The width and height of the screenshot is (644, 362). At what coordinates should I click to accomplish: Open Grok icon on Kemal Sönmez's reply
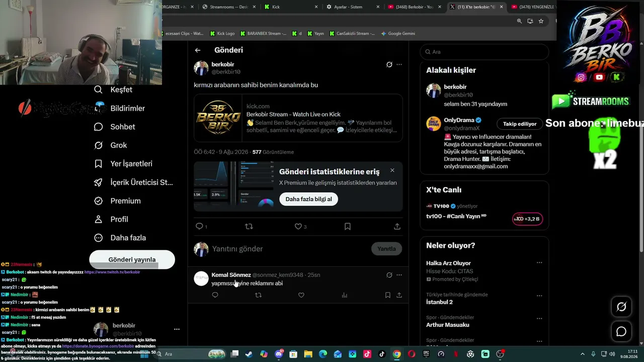(389, 275)
